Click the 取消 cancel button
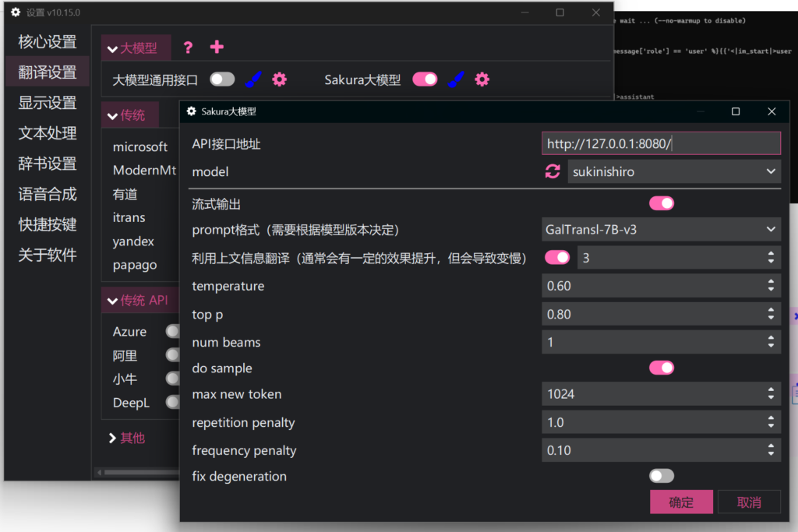 pos(749,502)
